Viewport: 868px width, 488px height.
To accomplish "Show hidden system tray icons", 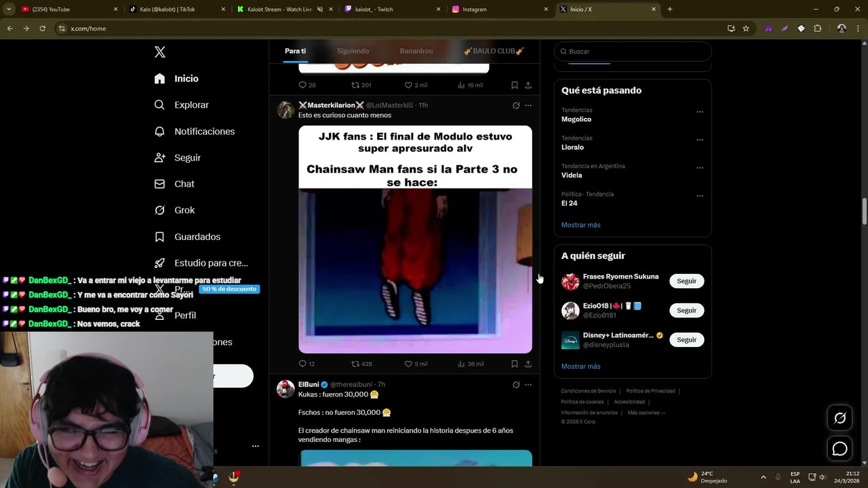I will [x=764, y=477].
